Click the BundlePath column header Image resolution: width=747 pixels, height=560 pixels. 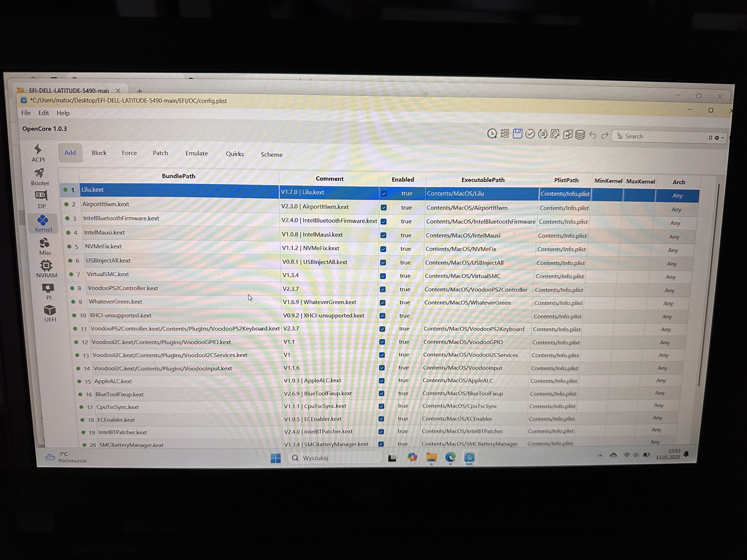(x=179, y=176)
